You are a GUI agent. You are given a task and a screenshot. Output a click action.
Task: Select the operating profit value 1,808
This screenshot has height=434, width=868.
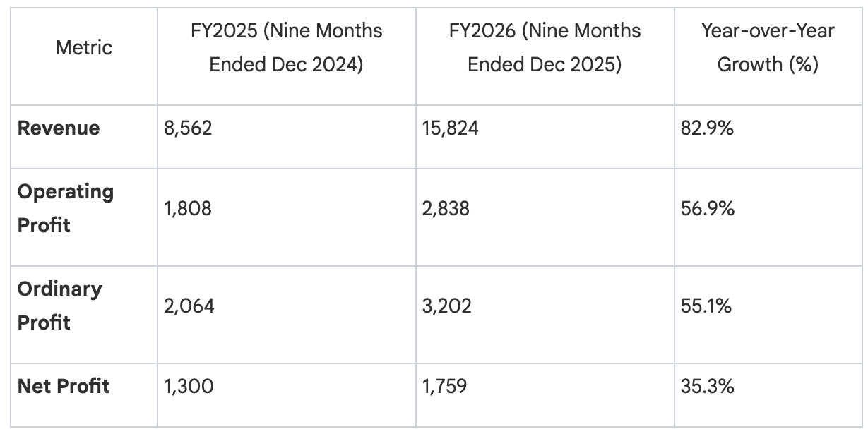pyautogui.click(x=188, y=208)
